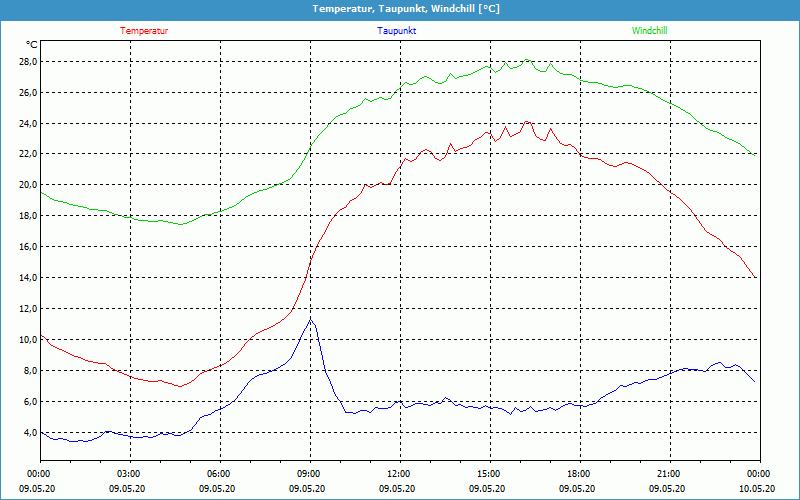Select the 03:00 time axis label
This screenshot has width=800, height=500.
(129, 474)
